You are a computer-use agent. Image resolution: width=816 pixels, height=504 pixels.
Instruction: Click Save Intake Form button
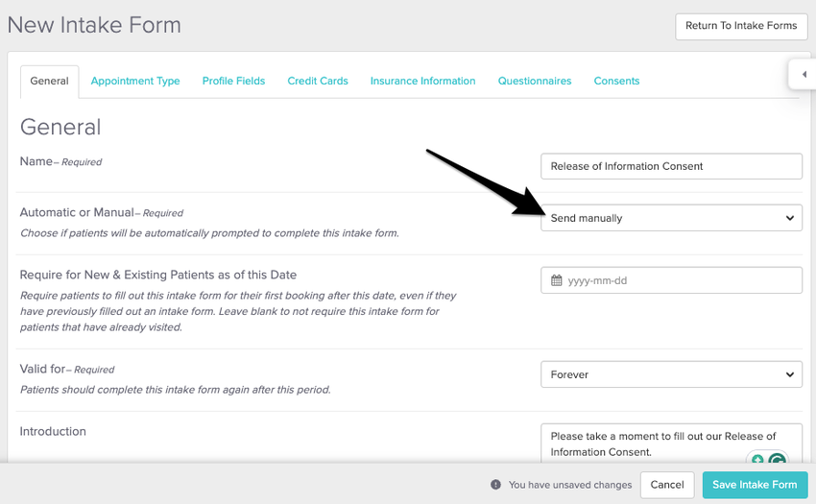point(755,485)
